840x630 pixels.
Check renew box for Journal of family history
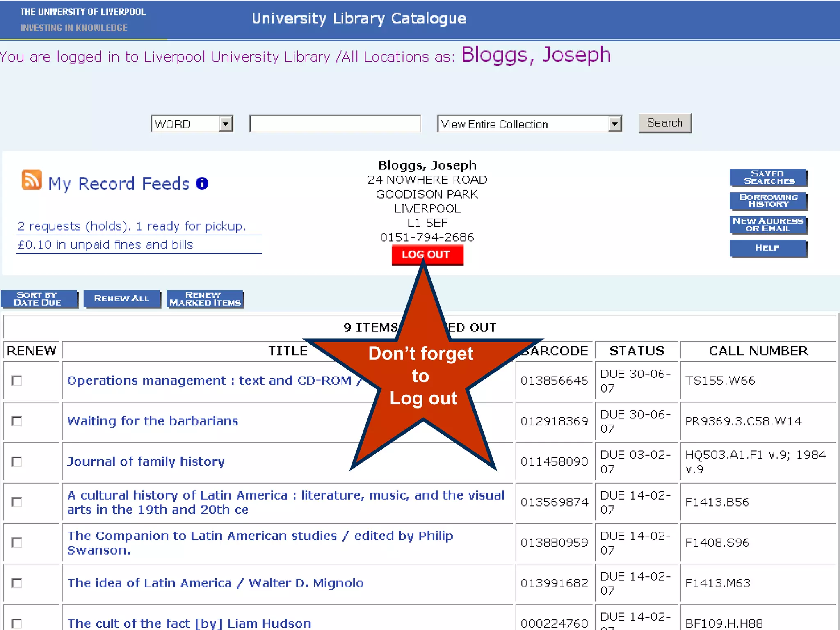pos(17,462)
